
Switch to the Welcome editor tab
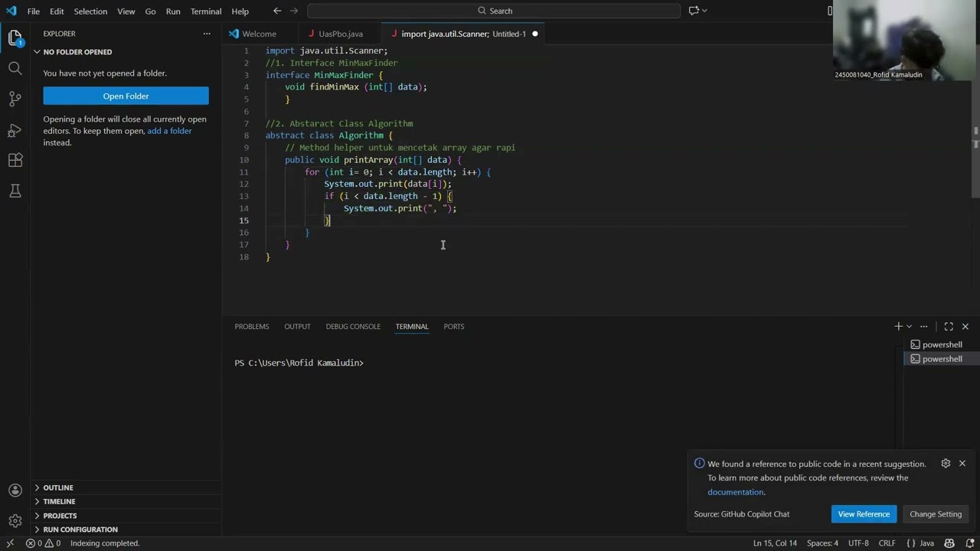[259, 34]
